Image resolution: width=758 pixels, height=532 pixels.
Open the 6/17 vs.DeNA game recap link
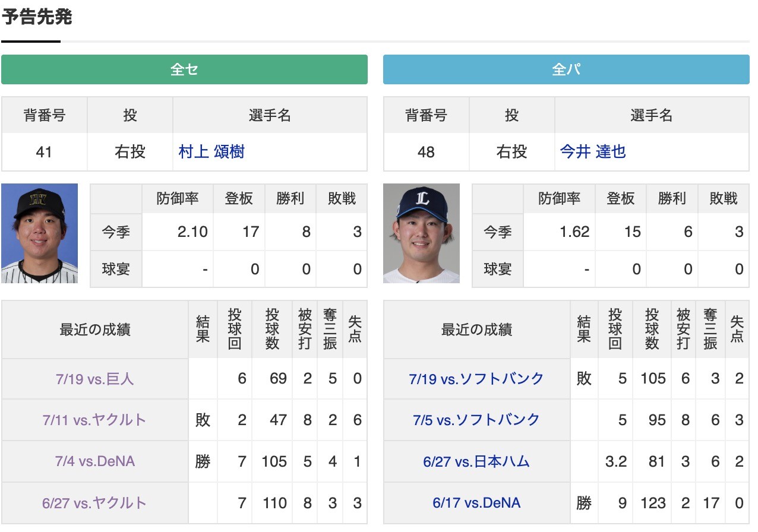click(476, 503)
